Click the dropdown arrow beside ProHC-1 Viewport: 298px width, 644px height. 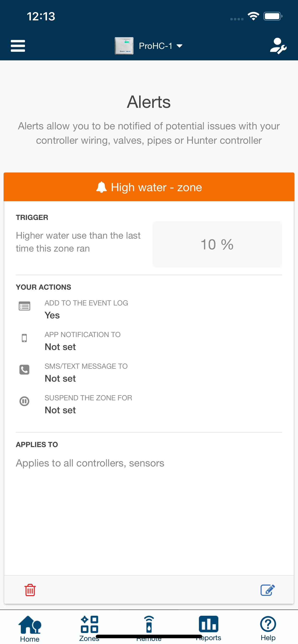tap(179, 46)
